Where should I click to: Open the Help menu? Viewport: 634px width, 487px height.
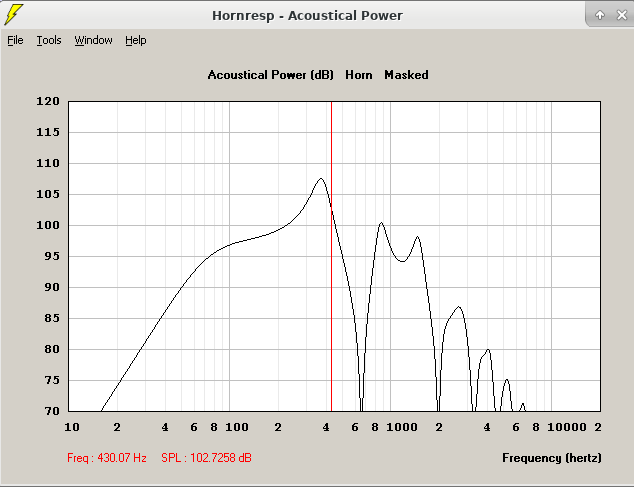coord(135,40)
